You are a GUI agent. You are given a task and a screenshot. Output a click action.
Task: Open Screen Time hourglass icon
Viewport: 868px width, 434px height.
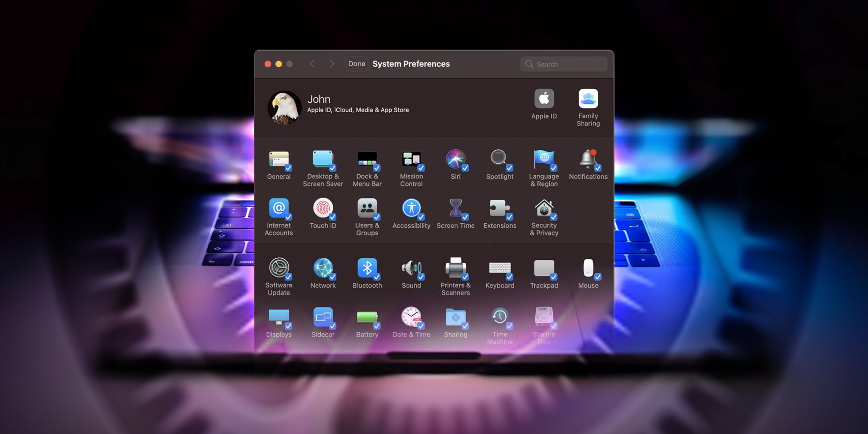pos(456,208)
